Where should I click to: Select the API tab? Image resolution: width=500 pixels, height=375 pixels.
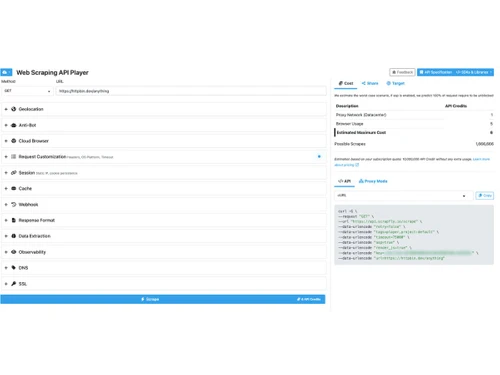(344, 181)
